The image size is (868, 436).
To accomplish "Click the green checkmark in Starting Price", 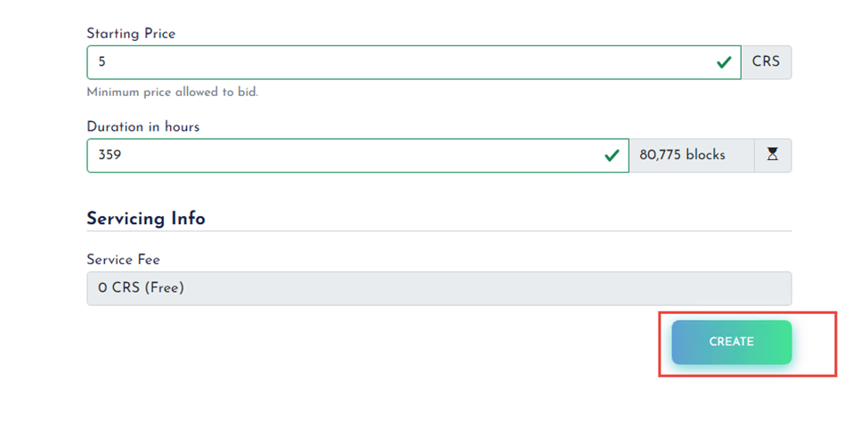I will tap(724, 62).
